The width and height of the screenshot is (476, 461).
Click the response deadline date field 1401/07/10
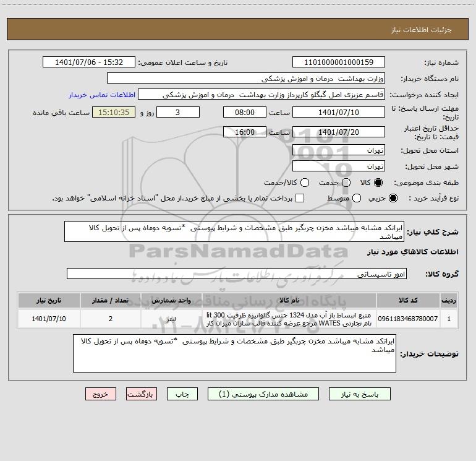[x=339, y=112]
